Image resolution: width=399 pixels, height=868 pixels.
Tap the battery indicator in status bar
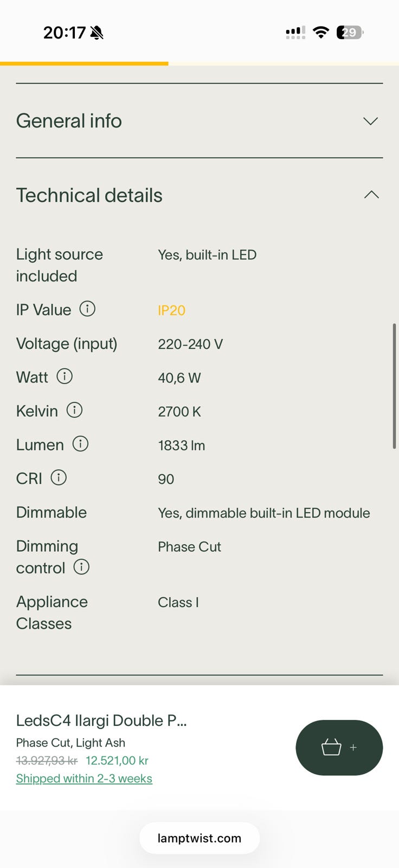tap(350, 33)
